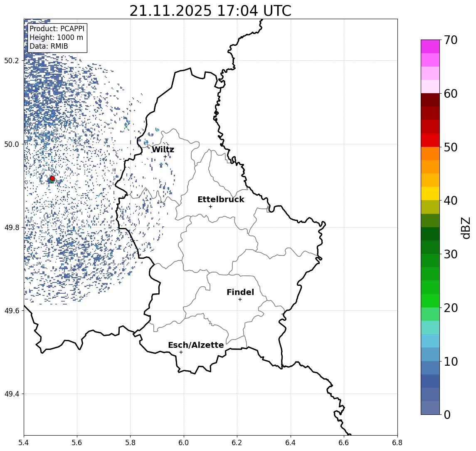
Task: Click the colorbar tick label 10
Action: click(451, 362)
